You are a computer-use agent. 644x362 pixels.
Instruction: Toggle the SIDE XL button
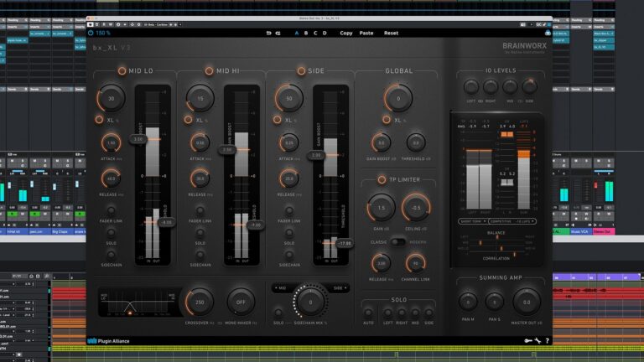pyautogui.click(x=277, y=120)
